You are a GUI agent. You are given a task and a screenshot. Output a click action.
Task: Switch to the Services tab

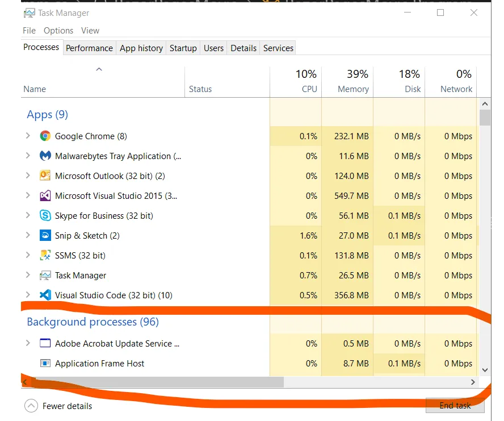click(278, 48)
